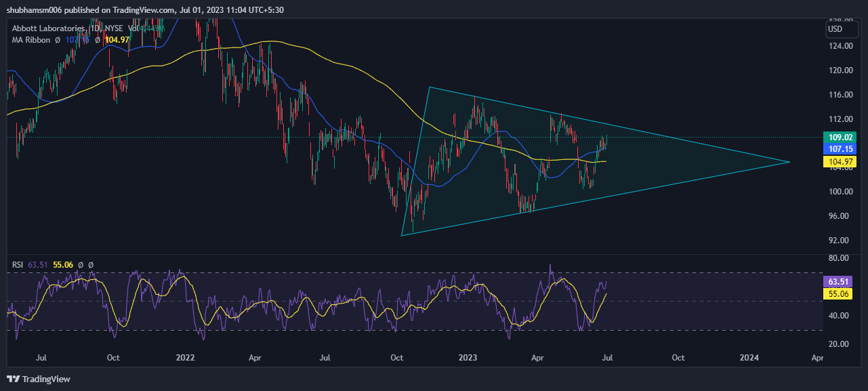The width and height of the screenshot is (868, 391).
Task: Click the 100.00 price axis label
Action: (x=839, y=192)
